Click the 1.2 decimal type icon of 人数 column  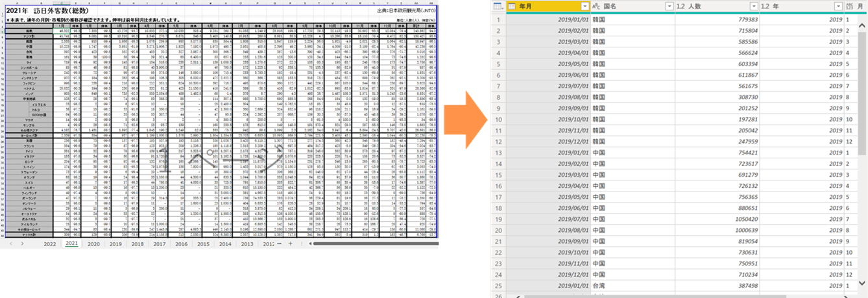[x=681, y=6]
